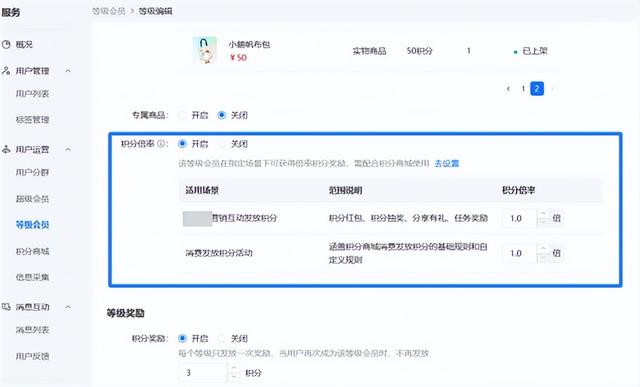This screenshot has width=640, height=387.
Task: Increase 积分奖励 points with up arrow
Action: (x=233, y=368)
